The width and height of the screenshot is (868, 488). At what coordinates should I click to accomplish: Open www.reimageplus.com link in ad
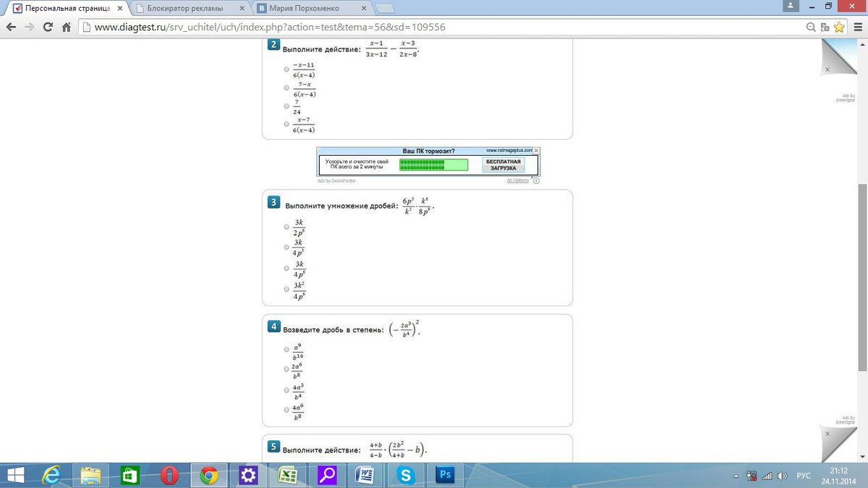click(x=509, y=151)
